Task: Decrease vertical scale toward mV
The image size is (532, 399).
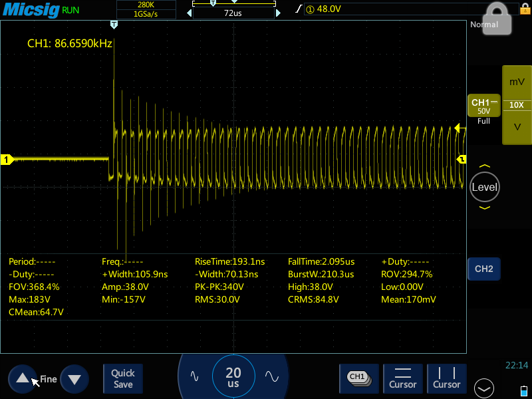Action: 517,82
